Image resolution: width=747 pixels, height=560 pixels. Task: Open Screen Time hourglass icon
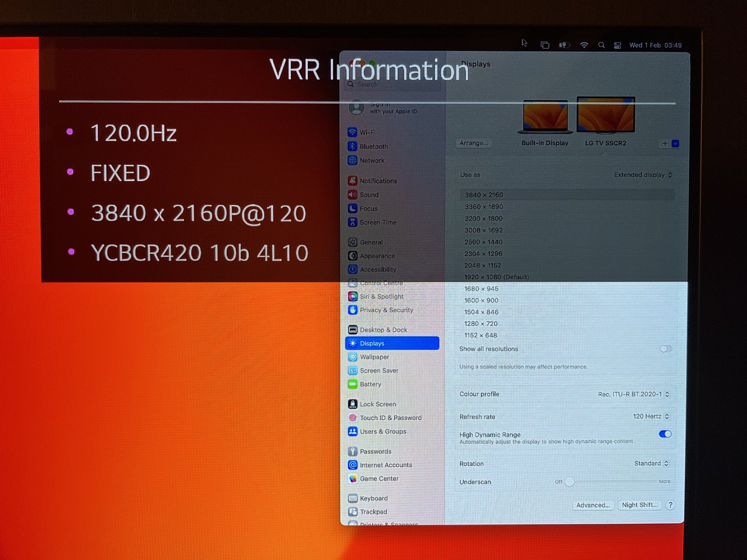[x=352, y=222]
